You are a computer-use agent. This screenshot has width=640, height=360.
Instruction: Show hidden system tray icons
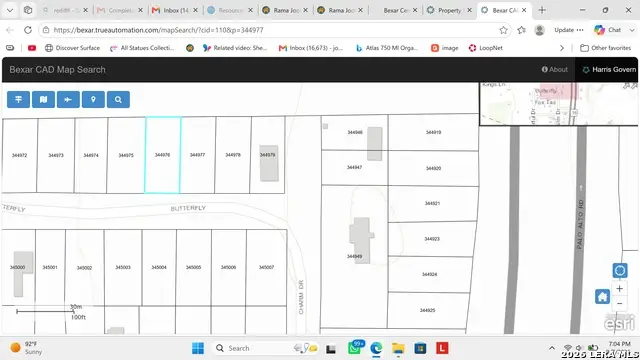click(x=552, y=348)
